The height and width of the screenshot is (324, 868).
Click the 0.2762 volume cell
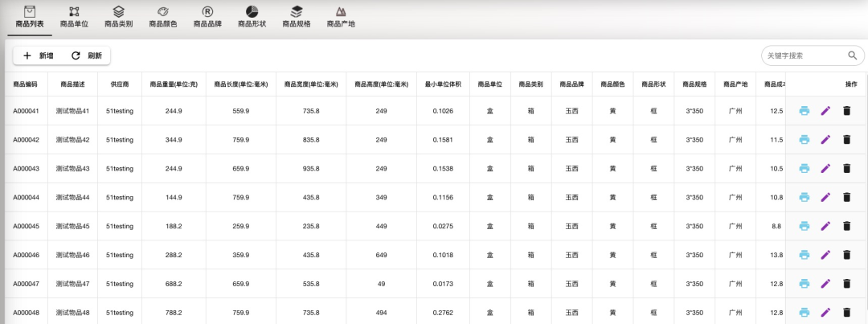(443, 313)
